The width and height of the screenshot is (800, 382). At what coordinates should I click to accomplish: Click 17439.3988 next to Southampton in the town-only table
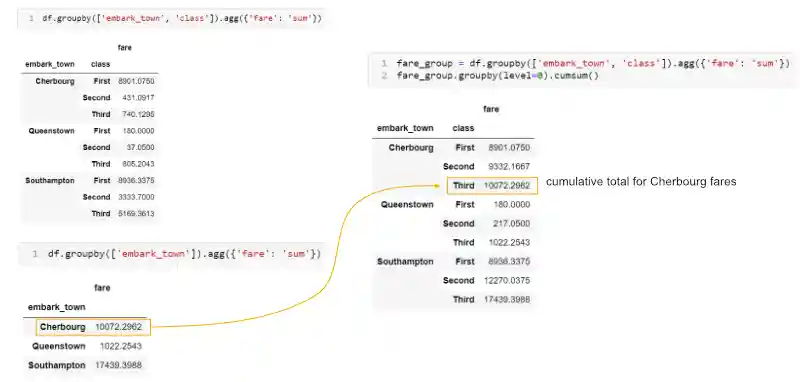click(x=119, y=365)
